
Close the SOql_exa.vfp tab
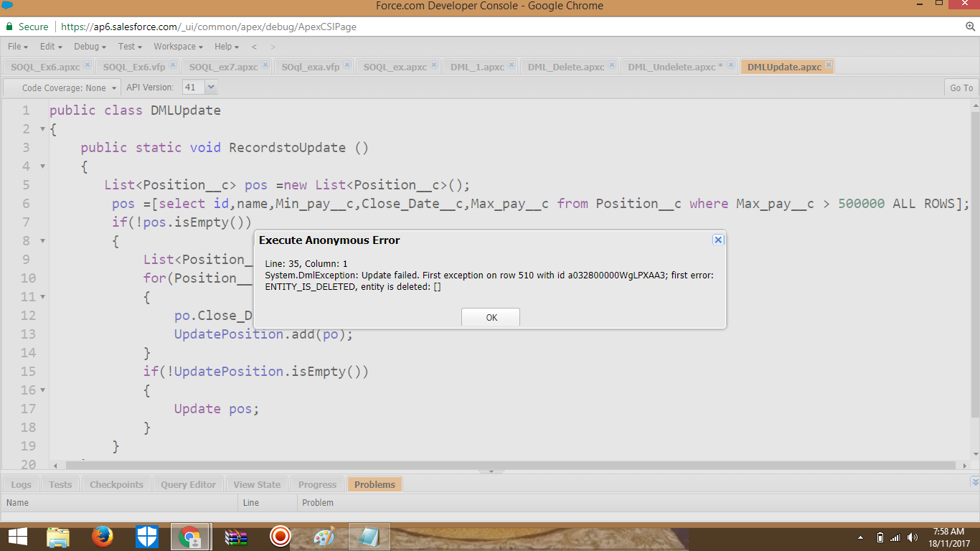pos(347,65)
